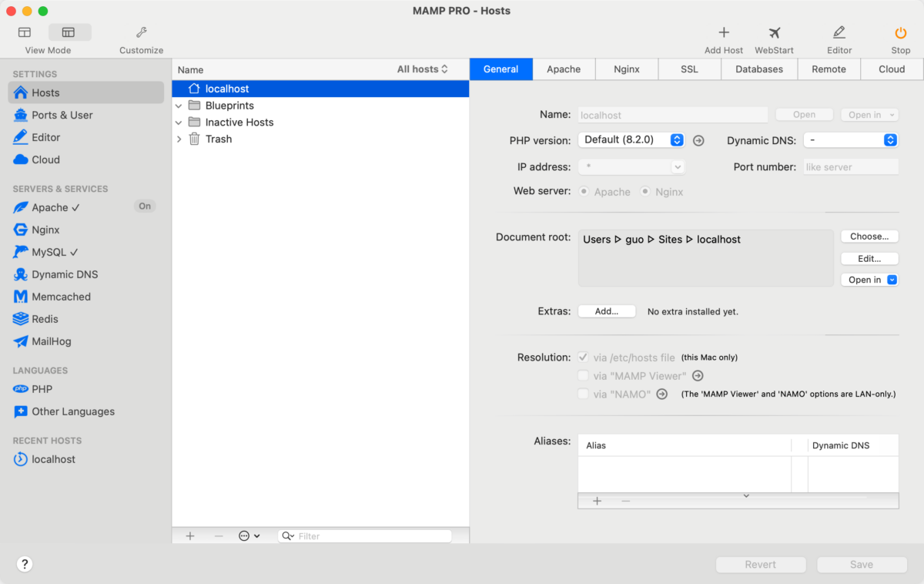Open the Dynamic DNS dropdown in General tab
Image resolution: width=924 pixels, height=584 pixels.
click(x=851, y=140)
